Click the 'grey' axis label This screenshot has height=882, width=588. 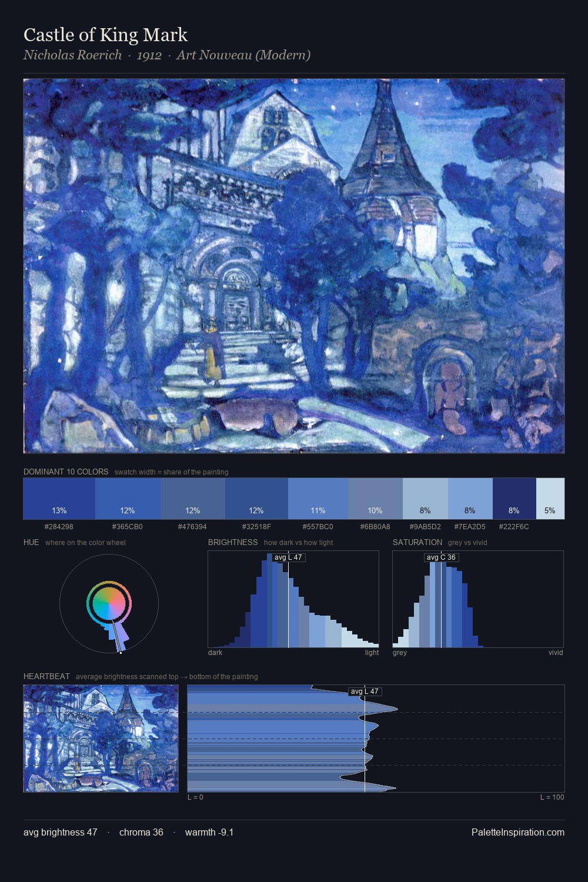[x=400, y=653]
